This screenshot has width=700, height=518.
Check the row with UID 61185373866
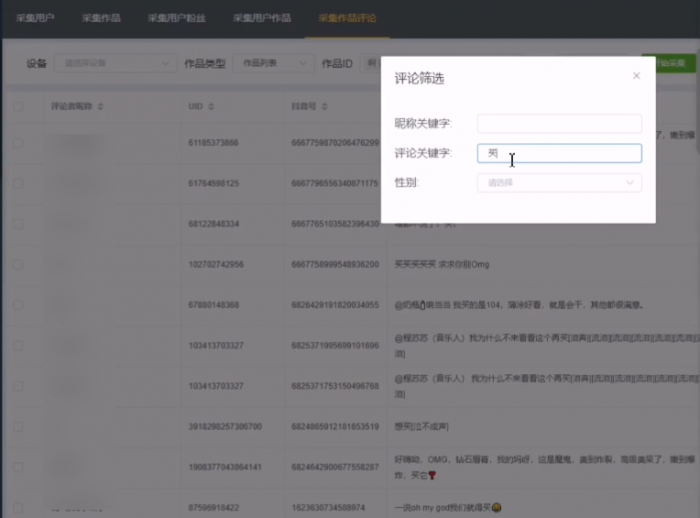click(20, 143)
